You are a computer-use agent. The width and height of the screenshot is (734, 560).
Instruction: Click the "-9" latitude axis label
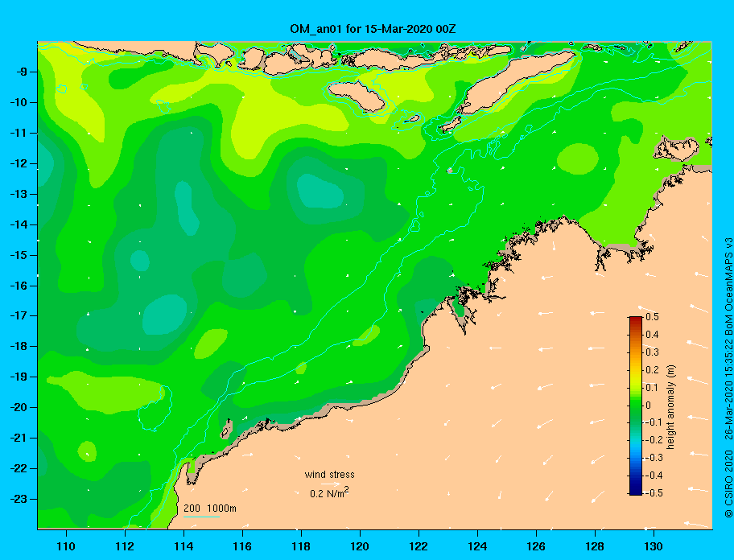(x=21, y=72)
